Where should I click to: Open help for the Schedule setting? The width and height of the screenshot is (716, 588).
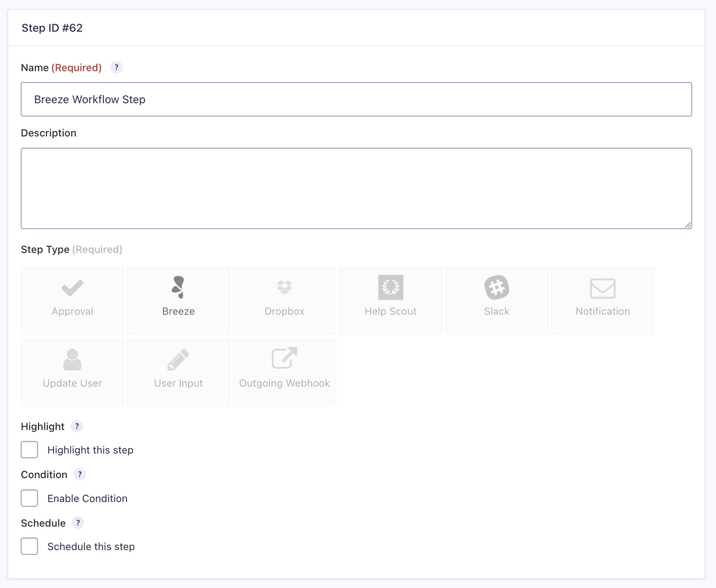pos(78,523)
